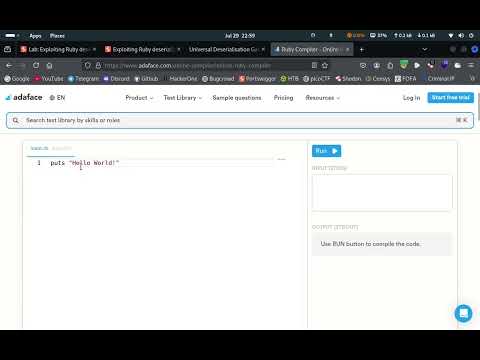
Task: Switch to the Exploiting Ruby deserialization tab
Action: 142,50
